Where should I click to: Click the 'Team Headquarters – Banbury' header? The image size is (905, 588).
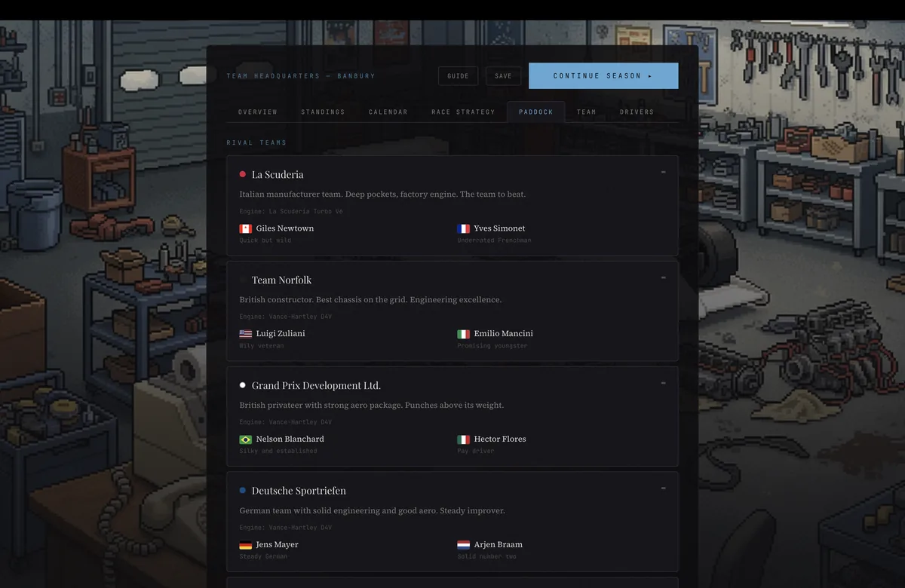coord(301,76)
